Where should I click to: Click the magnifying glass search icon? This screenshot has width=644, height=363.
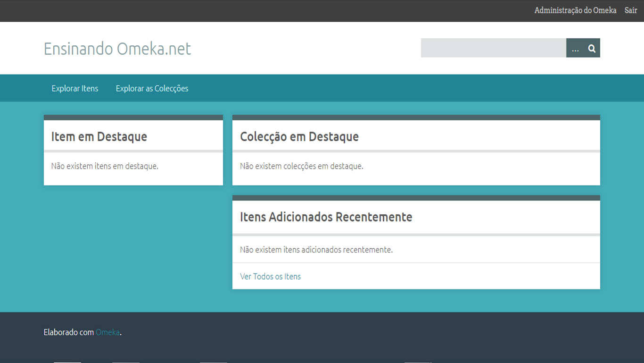(x=592, y=48)
